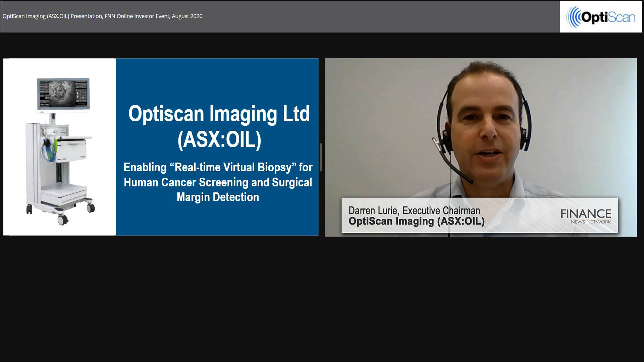Click the OptiScan logo in header

tap(601, 17)
